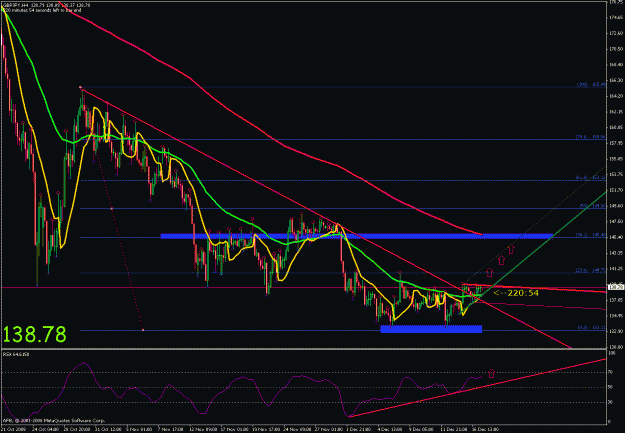
Task: Click the highlighted current price marker on axis
Action: click(x=617, y=287)
